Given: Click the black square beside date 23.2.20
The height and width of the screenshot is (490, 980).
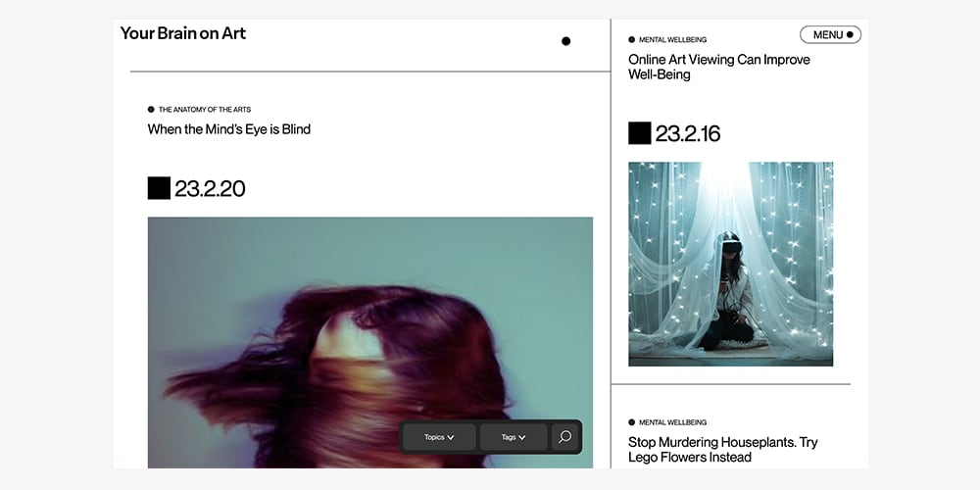Looking at the screenshot, I should coord(159,188).
